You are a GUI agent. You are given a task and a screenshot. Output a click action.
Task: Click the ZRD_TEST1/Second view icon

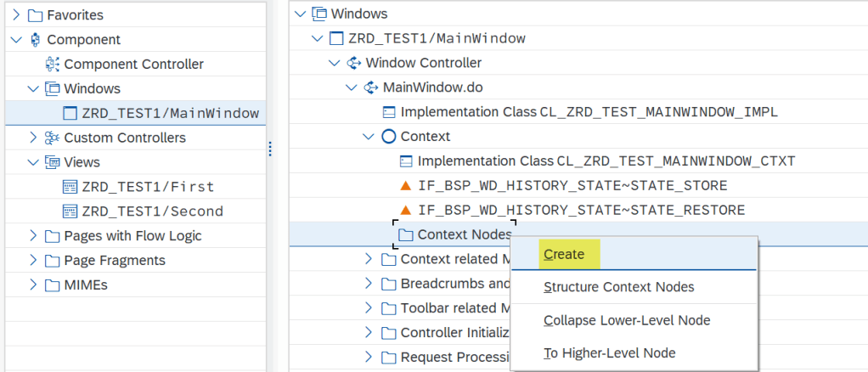pos(70,211)
